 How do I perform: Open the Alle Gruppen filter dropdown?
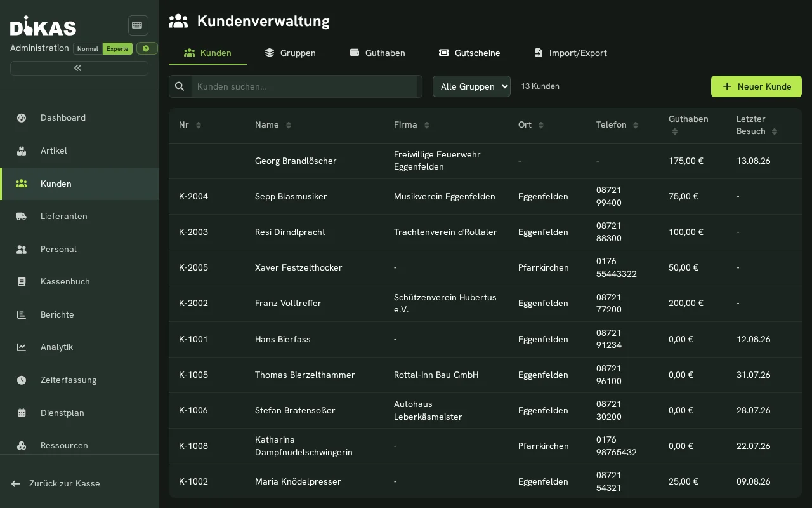[x=471, y=86]
